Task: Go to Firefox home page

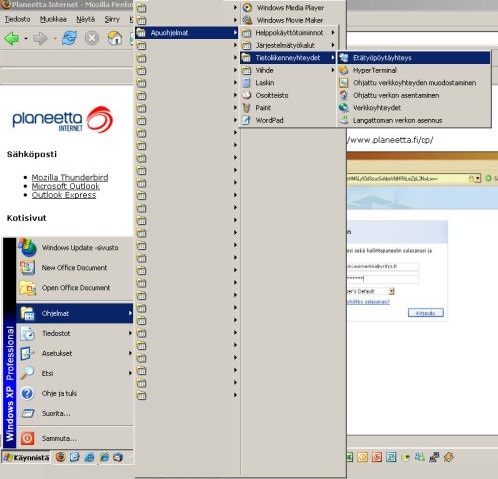Action: click(114, 38)
